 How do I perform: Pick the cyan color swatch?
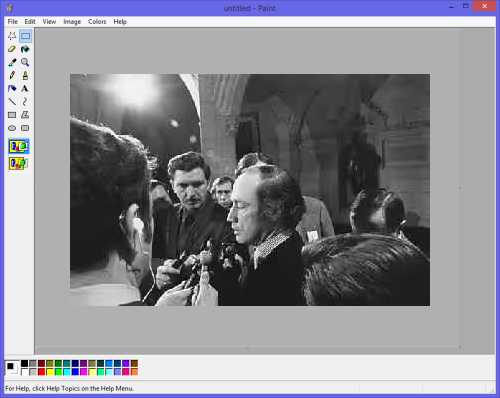[x=67, y=372]
